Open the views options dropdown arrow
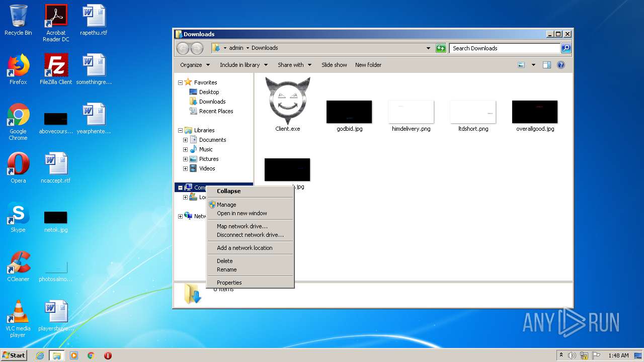 (x=533, y=65)
